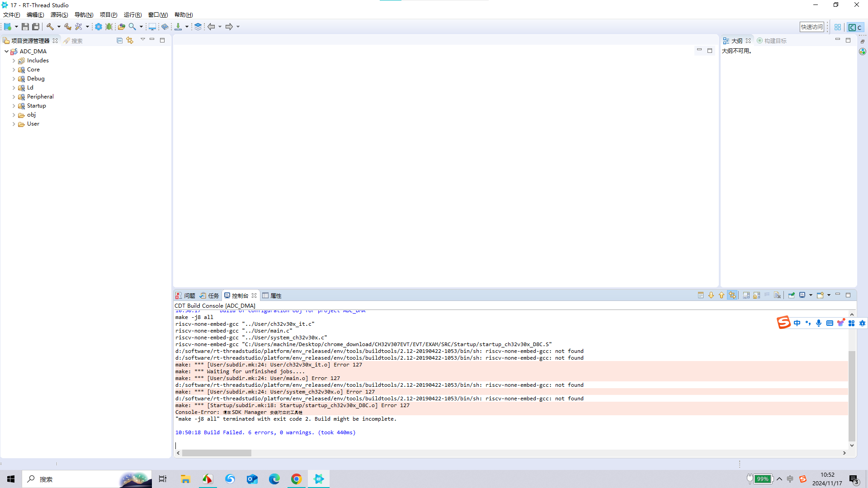Open the 项目(P) menu
868x488 pixels.
click(x=108, y=15)
